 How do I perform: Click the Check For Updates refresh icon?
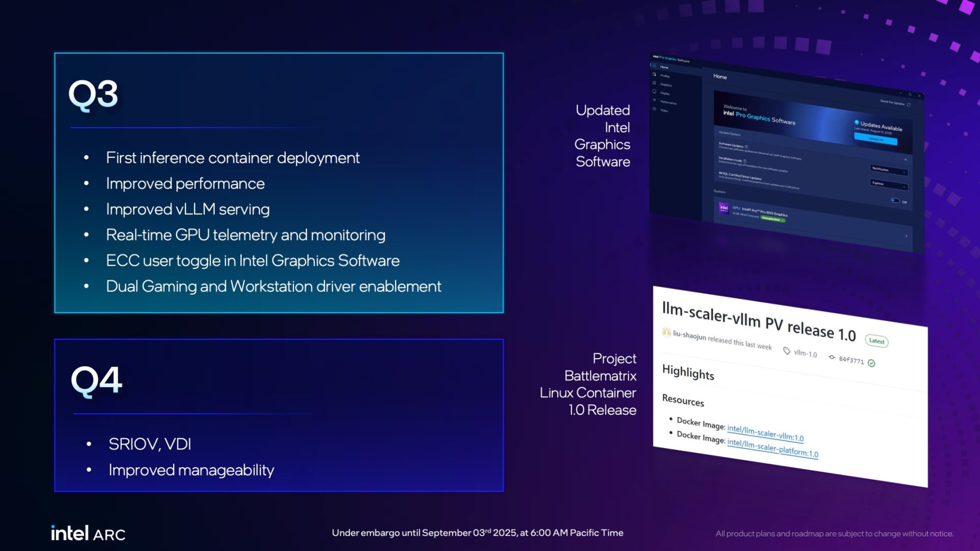click(908, 105)
